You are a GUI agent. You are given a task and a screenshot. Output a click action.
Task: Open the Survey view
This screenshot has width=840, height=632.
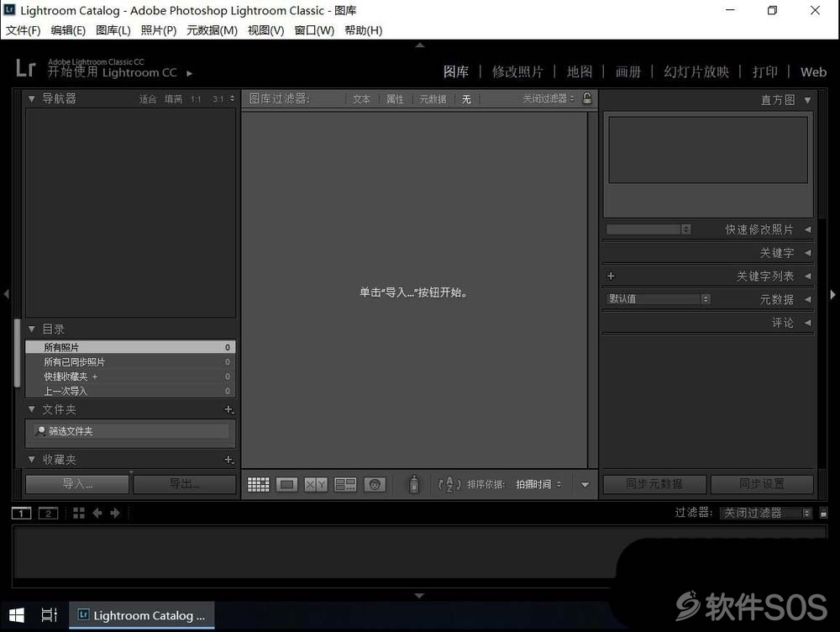click(x=345, y=485)
